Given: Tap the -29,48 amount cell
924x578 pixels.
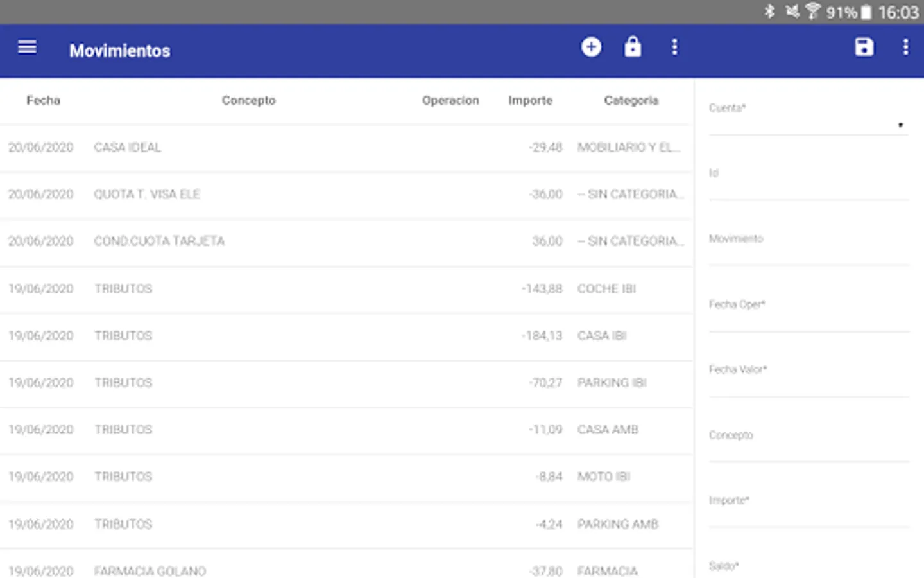Looking at the screenshot, I should click(545, 148).
